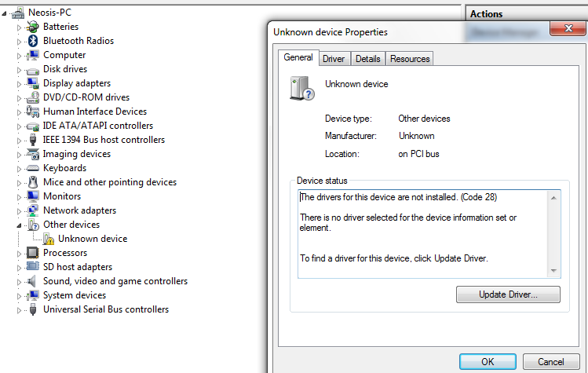
Task: Click the Actions pane header
Action: click(x=527, y=14)
